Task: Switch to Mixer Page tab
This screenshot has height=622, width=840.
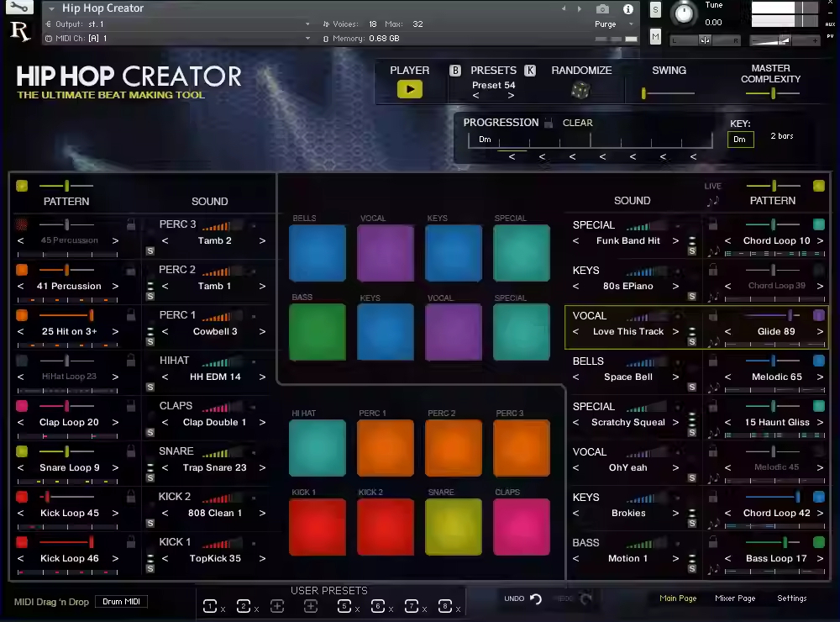Action: (735, 598)
